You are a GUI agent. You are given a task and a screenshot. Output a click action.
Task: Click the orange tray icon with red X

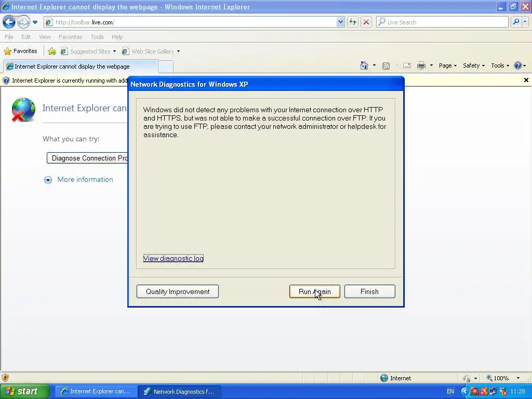(484, 392)
